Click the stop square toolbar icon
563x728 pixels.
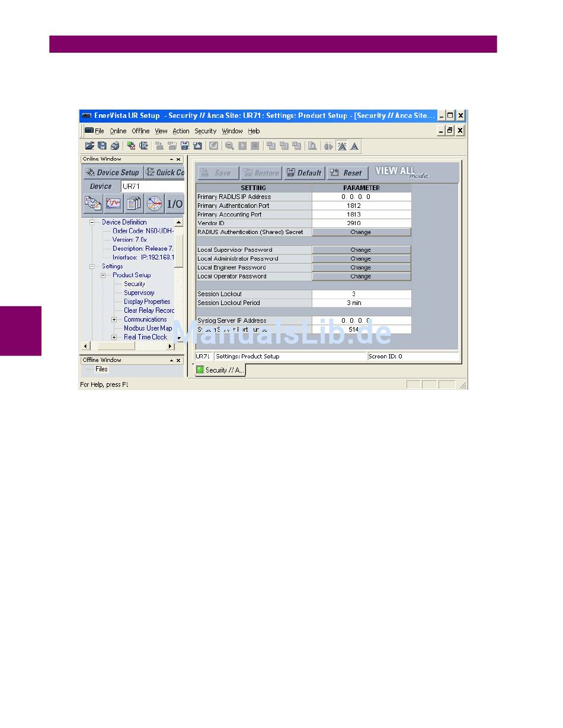[x=255, y=146]
